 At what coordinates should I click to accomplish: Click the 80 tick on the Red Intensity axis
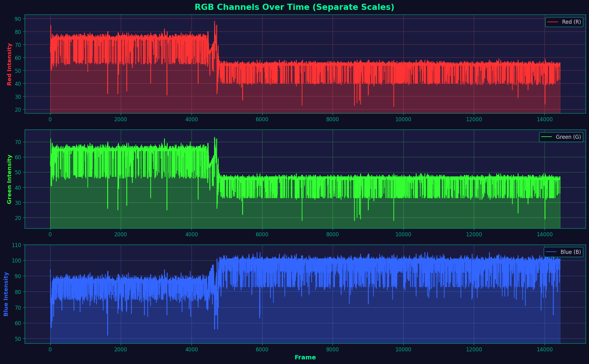pyautogui.click(x=18, y=32)
